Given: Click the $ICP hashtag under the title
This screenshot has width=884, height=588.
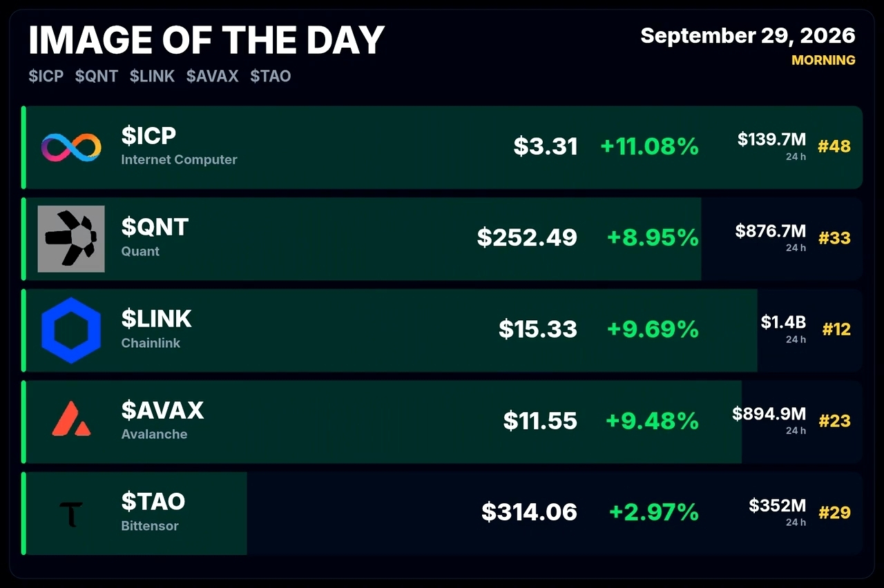Looking at the screenshot, I should coord(46,76).
